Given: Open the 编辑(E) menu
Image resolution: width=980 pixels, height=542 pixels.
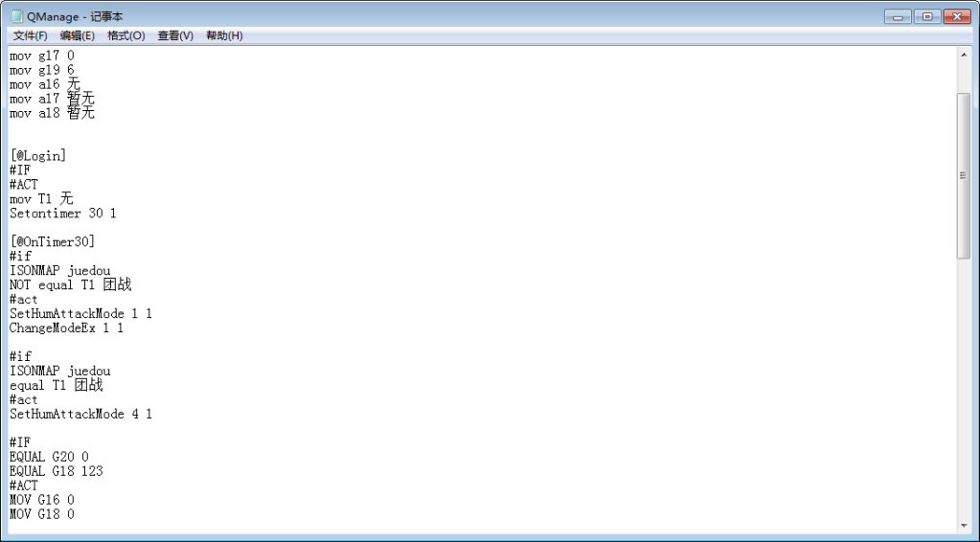Looking at the screenshot, I should click(78, 35).
